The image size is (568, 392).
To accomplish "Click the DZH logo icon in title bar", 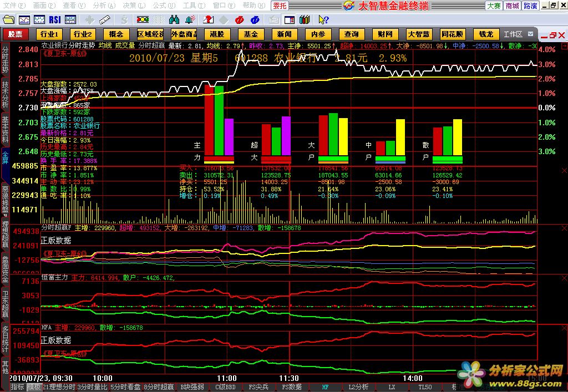I will point(349,6).
